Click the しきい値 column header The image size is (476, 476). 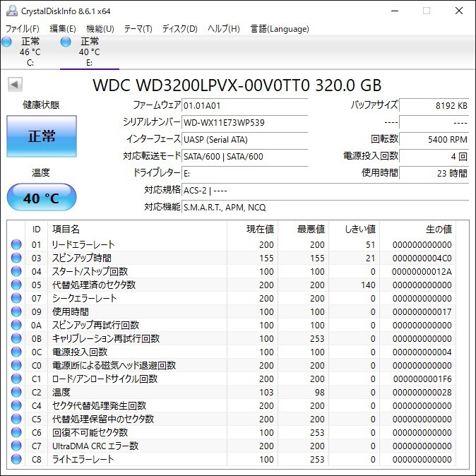355,230
